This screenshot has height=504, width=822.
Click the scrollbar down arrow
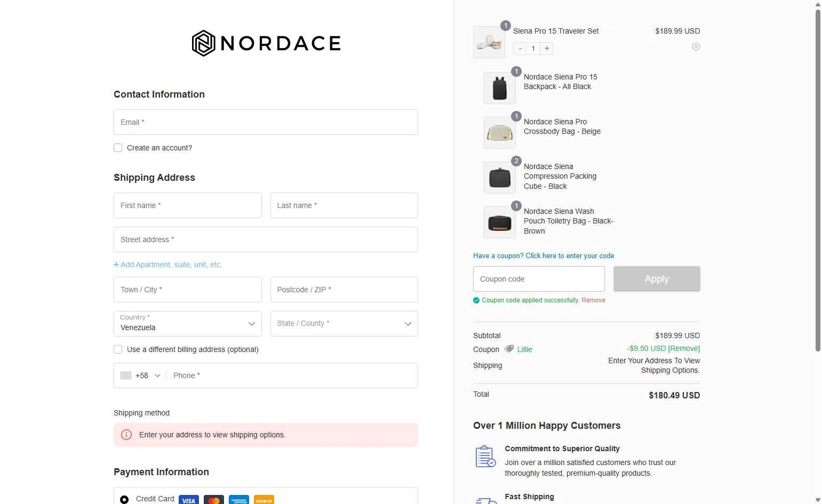818,500
